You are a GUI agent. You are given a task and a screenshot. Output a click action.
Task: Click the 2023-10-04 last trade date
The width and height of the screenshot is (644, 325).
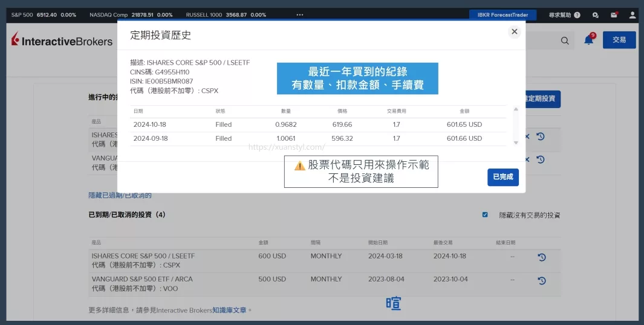[450, 279]
